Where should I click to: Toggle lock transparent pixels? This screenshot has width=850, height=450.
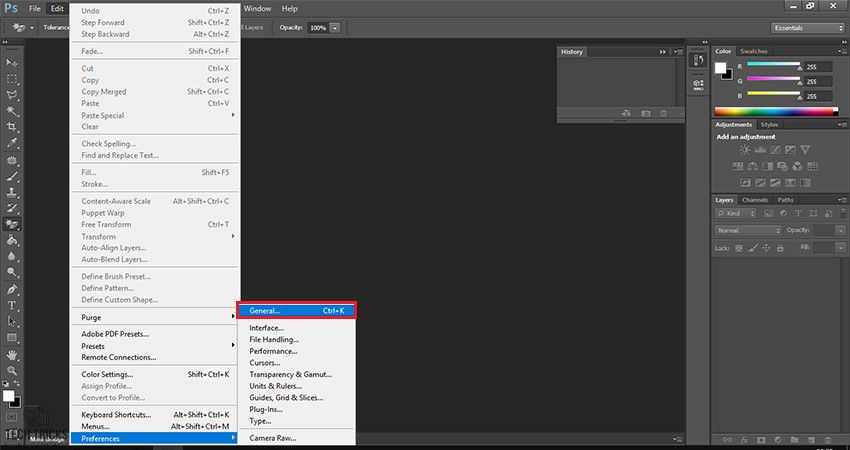click(x=739, y=248)
